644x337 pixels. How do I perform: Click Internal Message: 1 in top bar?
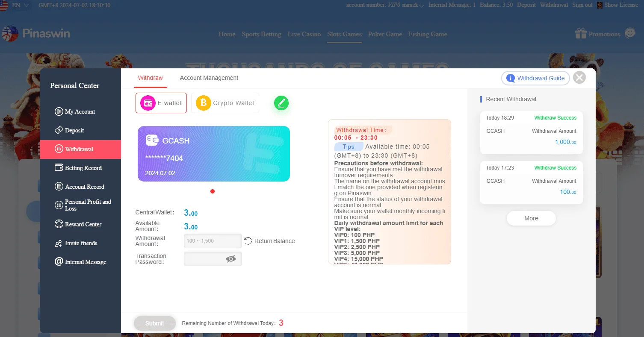[x=452, y=5]
